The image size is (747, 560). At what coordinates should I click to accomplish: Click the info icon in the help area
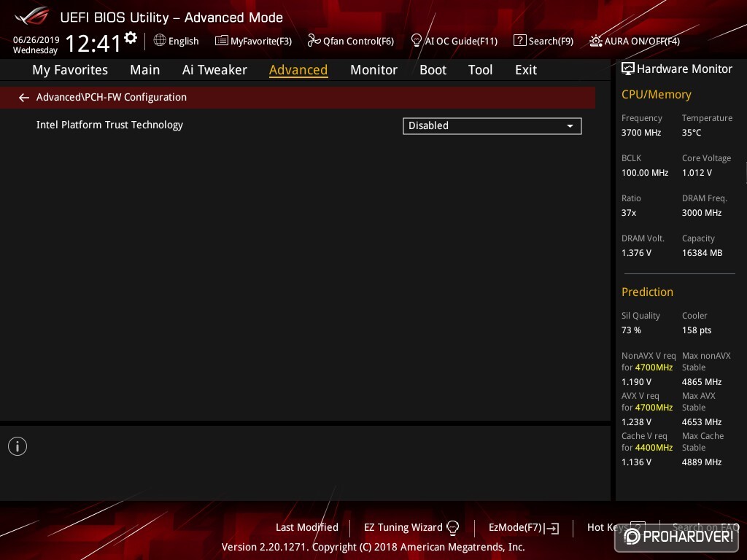click(x=18, y=446)
